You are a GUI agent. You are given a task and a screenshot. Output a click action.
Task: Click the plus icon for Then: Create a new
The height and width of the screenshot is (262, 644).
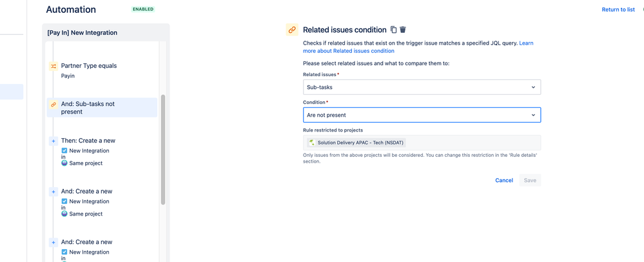click(54, 141)
